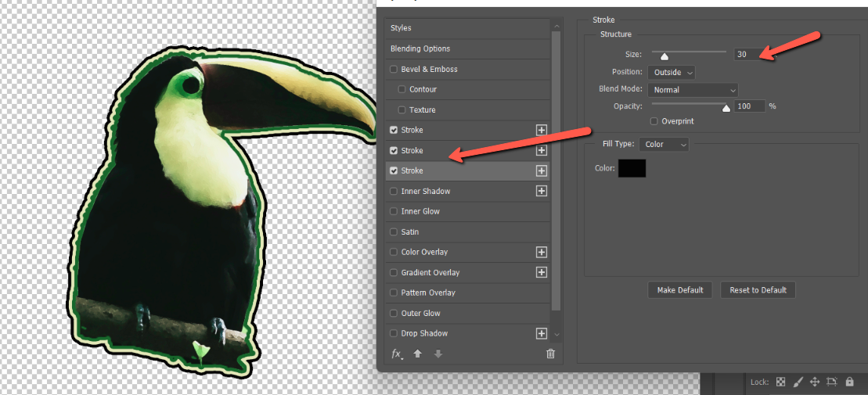The width and height of the screenshot is (868, 395).
Task: Click the Reset to Default button
Action: [758, 290]
